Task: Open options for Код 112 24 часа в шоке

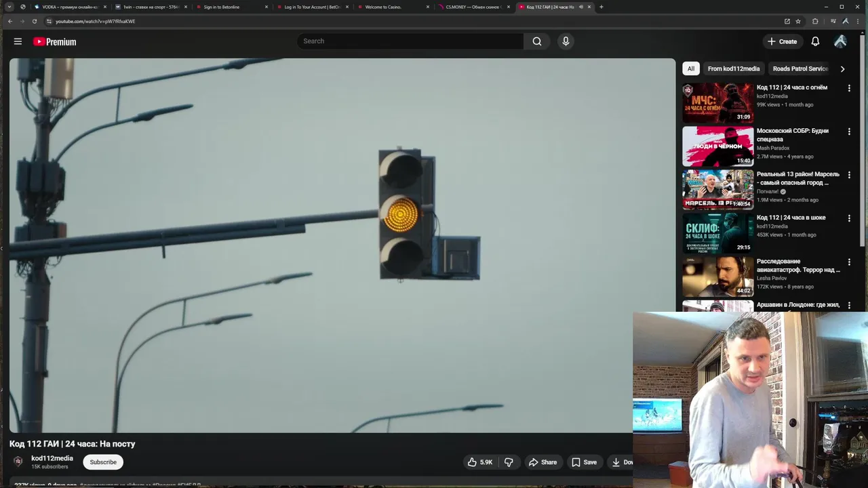Action: (x=848, y=218)
